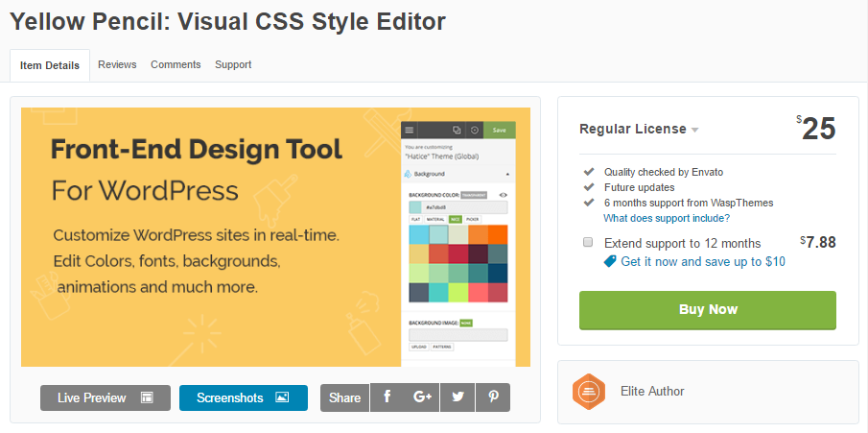
Task: Switch to the Reviews tab
Action: click(117, 65)
